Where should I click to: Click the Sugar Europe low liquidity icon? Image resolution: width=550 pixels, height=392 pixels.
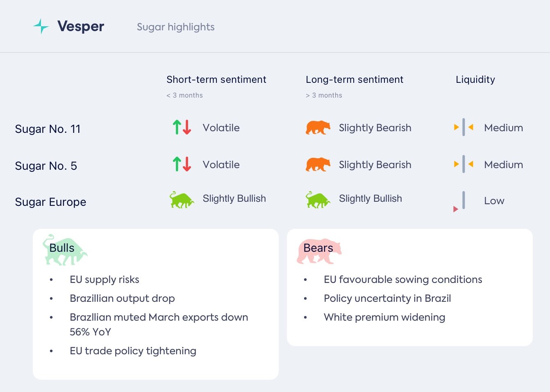pos(461,201)
